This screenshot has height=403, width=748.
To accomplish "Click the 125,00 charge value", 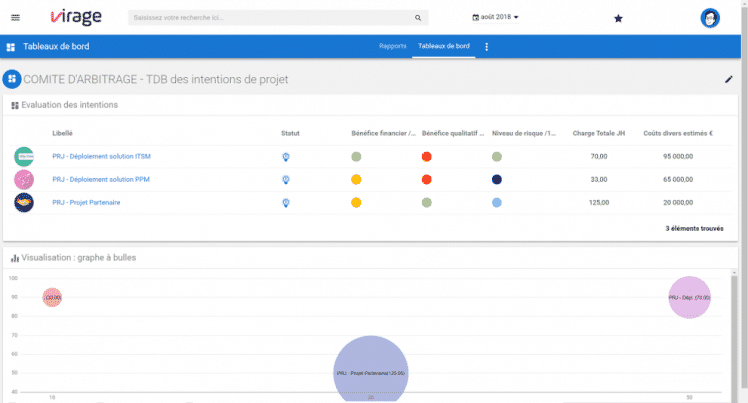I will point(599,202).
